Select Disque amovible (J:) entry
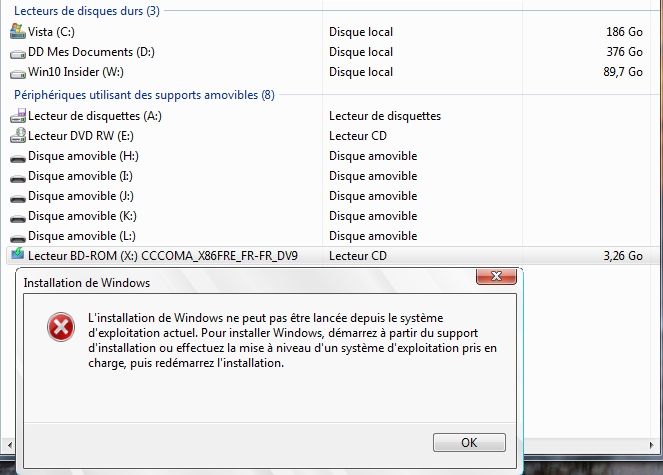The image size is (663, 475). pyautogui.click(x=81, y=196)
